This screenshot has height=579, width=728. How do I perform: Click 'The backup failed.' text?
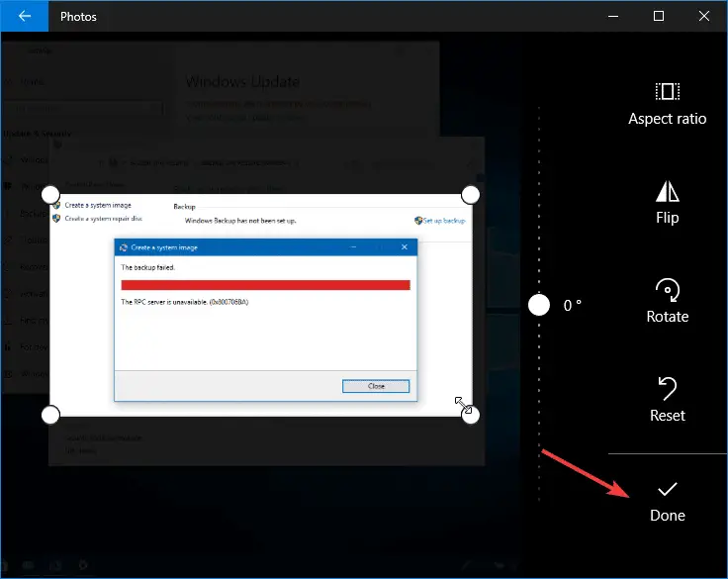coord(147,267)
